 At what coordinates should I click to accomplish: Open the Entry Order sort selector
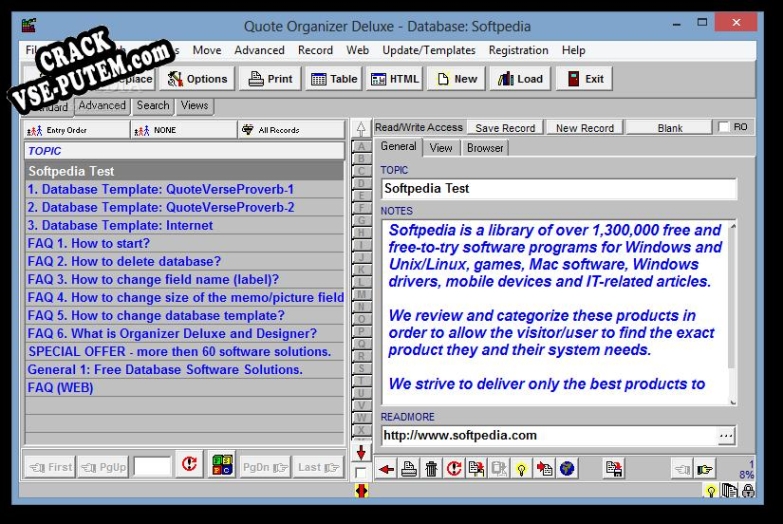click(x=76, y=130)
